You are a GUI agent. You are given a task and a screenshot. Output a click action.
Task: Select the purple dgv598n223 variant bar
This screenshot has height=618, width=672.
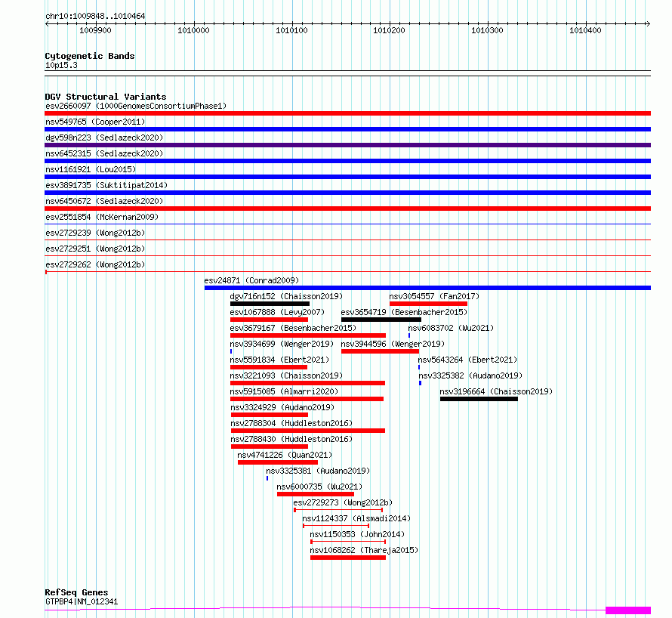click(347, 145)
